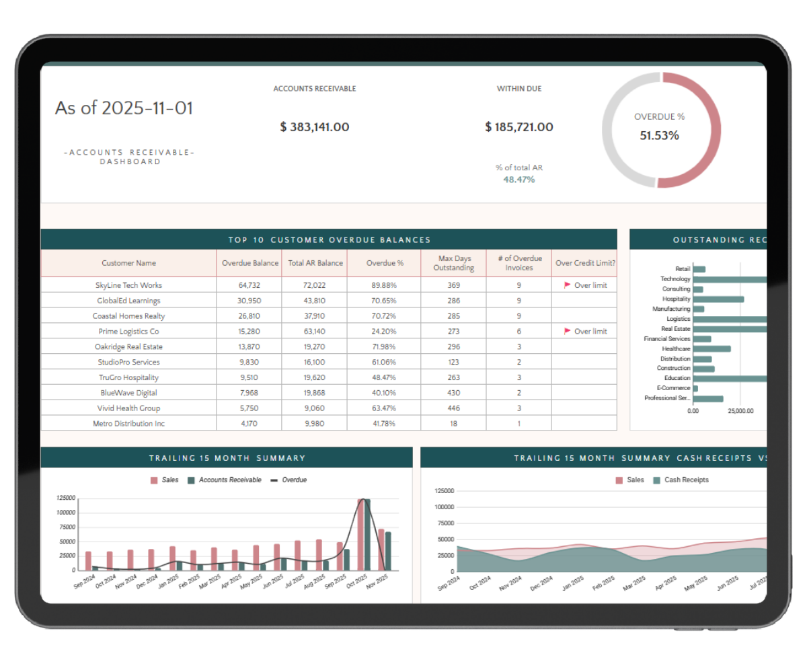Click the $ 185,721.00 within due amount

click(519, 127)
